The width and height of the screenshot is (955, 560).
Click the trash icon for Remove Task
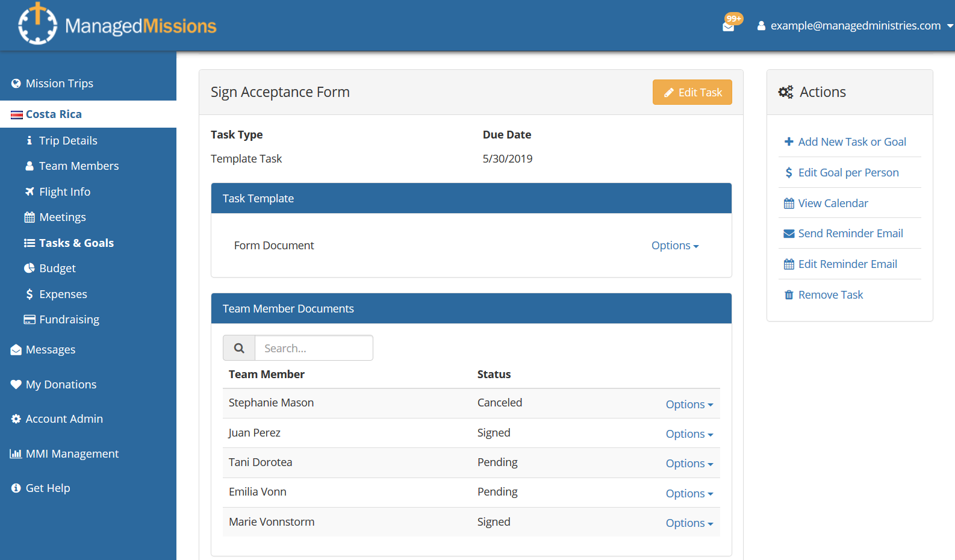[789, 294]
